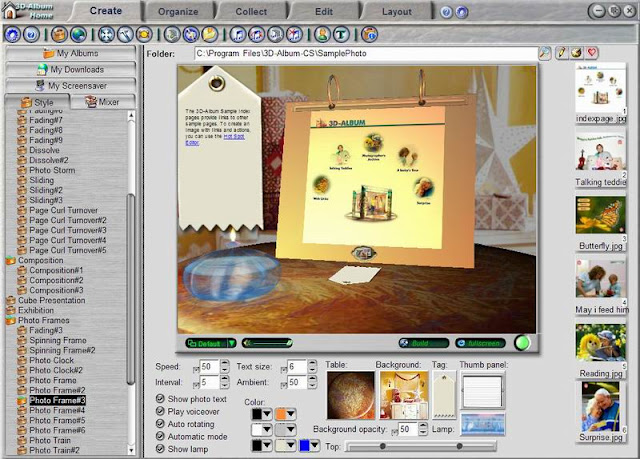Click the yellow sun light toolbar icon

click(x=144, y=34)
